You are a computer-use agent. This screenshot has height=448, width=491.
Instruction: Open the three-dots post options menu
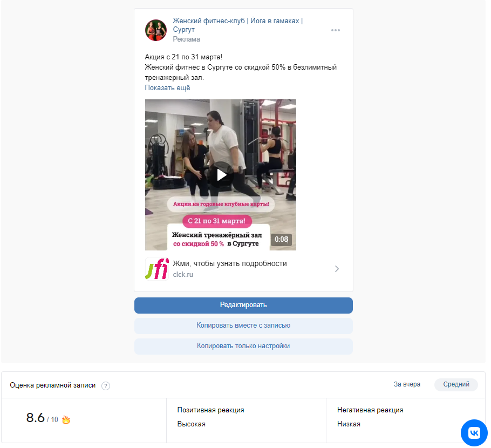coord(336,30)
